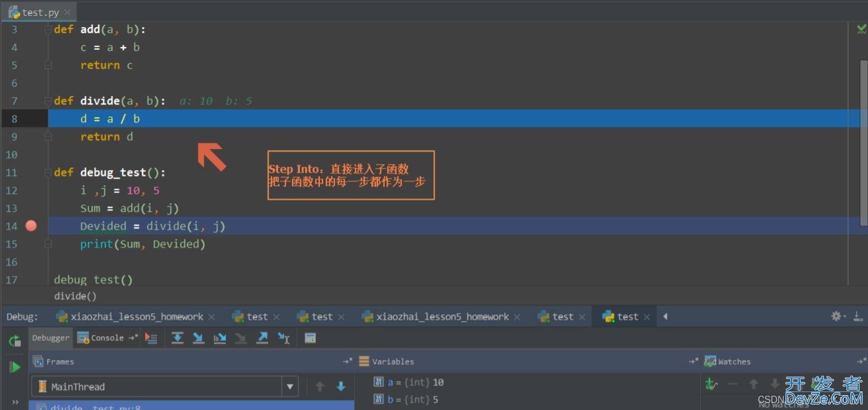Hide the Debug tool window

858,316
